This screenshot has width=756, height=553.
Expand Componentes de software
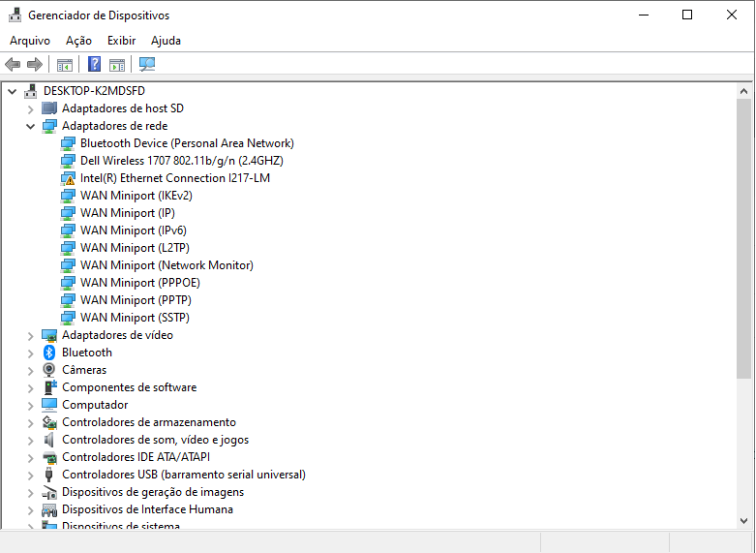[x=30, y=388]
